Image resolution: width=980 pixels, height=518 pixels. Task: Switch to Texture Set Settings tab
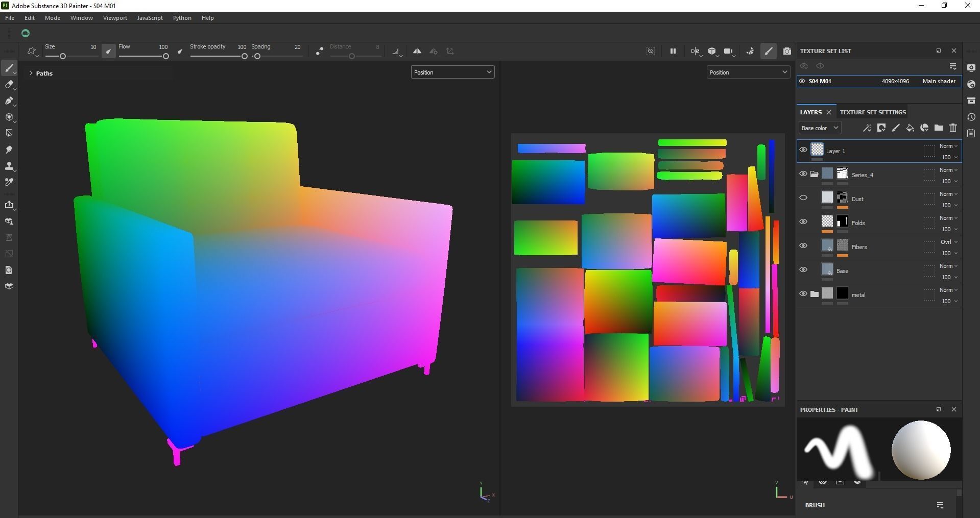[873, 112]
